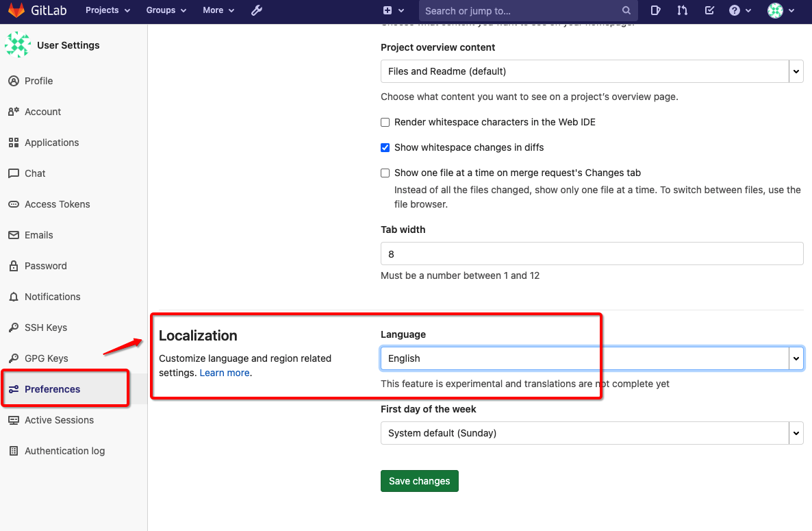This screenshot has height=531, width=812.
Task: Click the Tab width input field
Action: coord(592,254)
